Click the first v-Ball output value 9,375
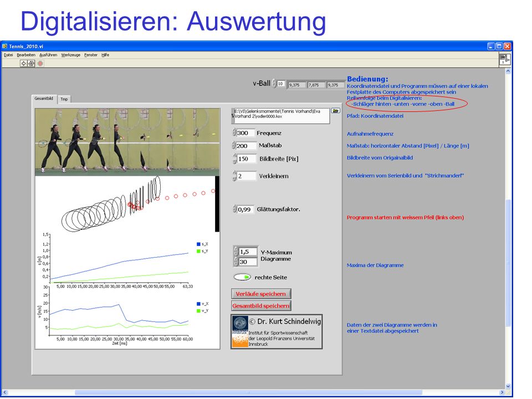Image resolution: width=532 pixels, height=399 pixels. pyautogui.click(x=297, y=85)
